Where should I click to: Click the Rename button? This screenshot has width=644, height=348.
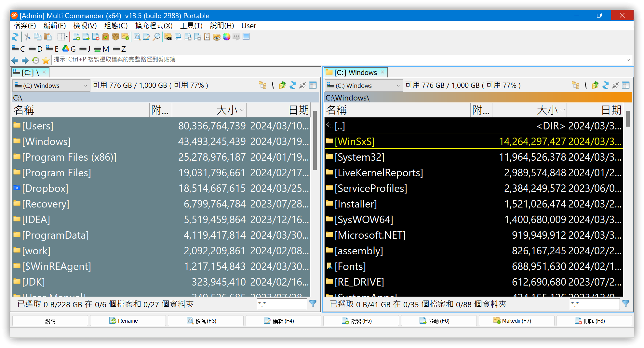[128, 321]
